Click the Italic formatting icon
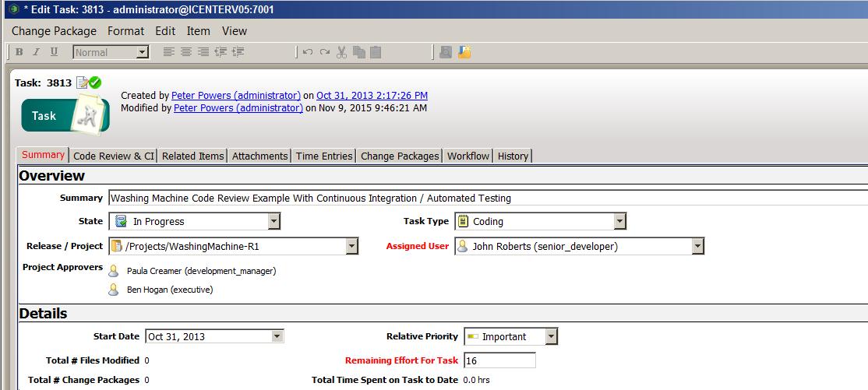The image size is (868, 390). point(36,52)
